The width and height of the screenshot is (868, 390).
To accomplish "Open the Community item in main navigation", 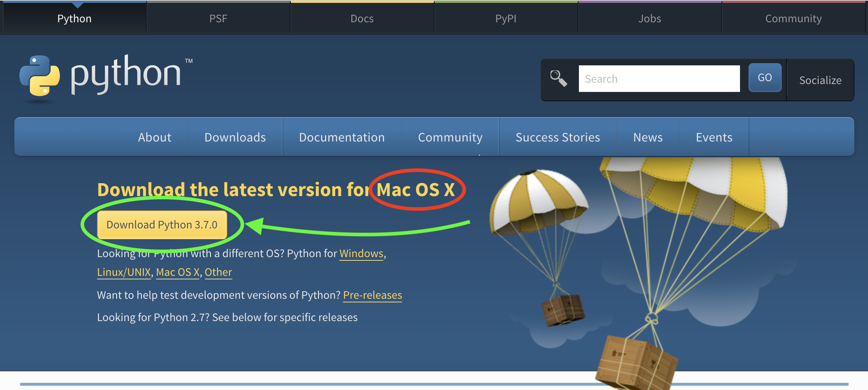I will (450, 137).
